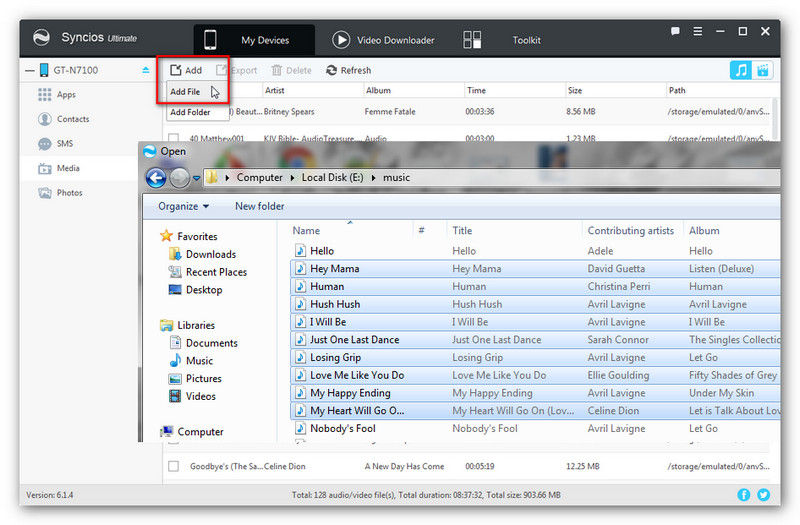Open the Facebook icon in status bar
Screen dimensions: 800x525
(x=743, y=494)
